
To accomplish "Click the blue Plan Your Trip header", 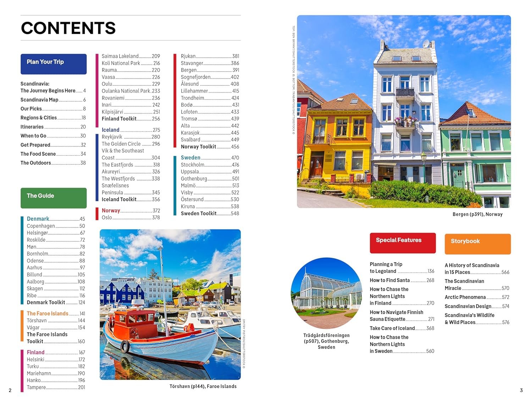I will [x=53, y=64].
